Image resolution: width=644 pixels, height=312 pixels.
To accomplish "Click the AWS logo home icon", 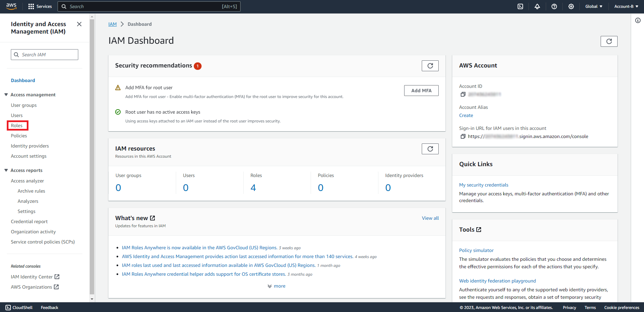I will click(11, 6).
